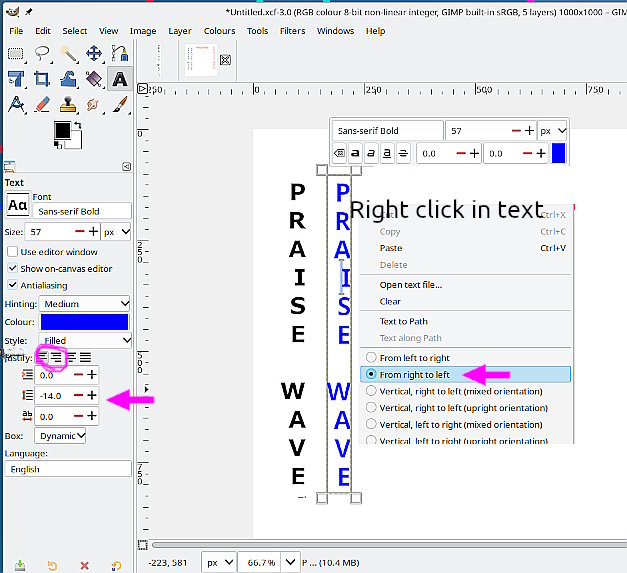This screenshot has width=627, height=573.
Task: Reset tool options to defaults icon
Action: 116,565
